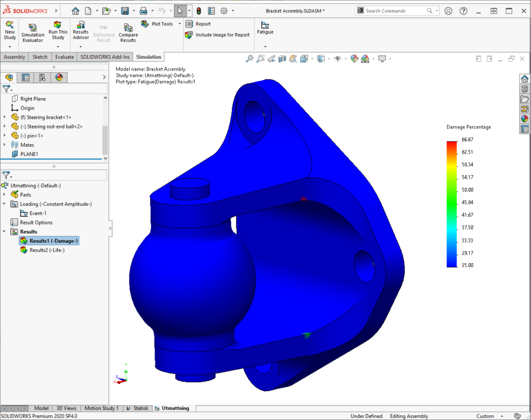This screenshot has width=531, height=420.
Task: Toggle the Hide/Show Items eye icon
Action: [x=338, y=59]
